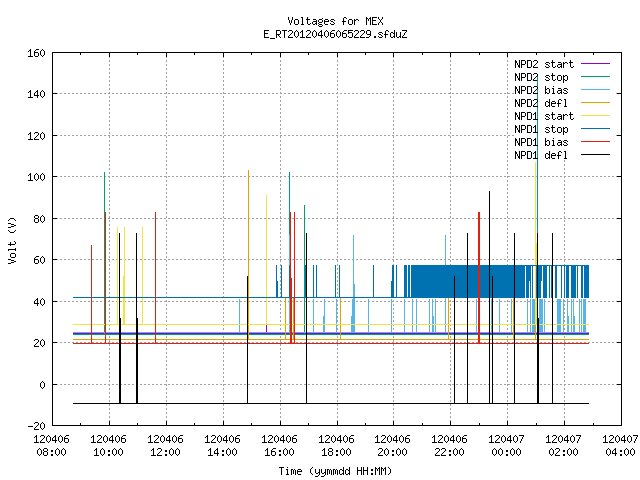Click the x-axis tick '120406 08:00'
Screen dimensions: 640x480
pyautogui.click(x=51, y=446)
